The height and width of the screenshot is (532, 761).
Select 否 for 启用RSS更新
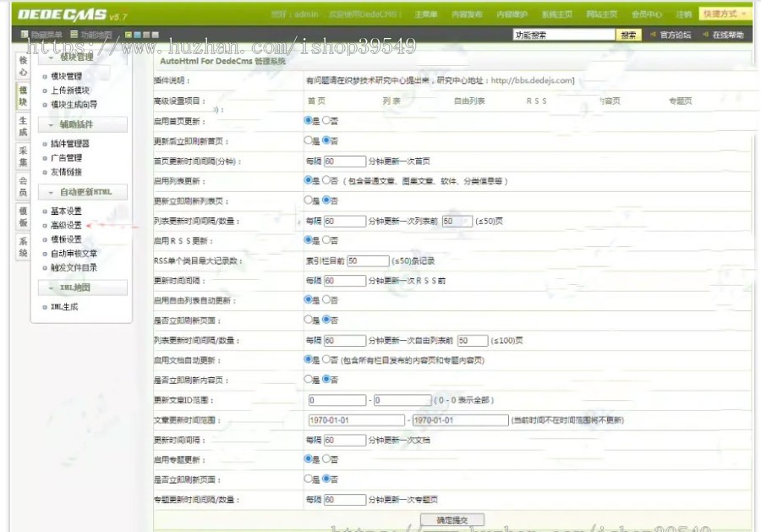point(326,240)
